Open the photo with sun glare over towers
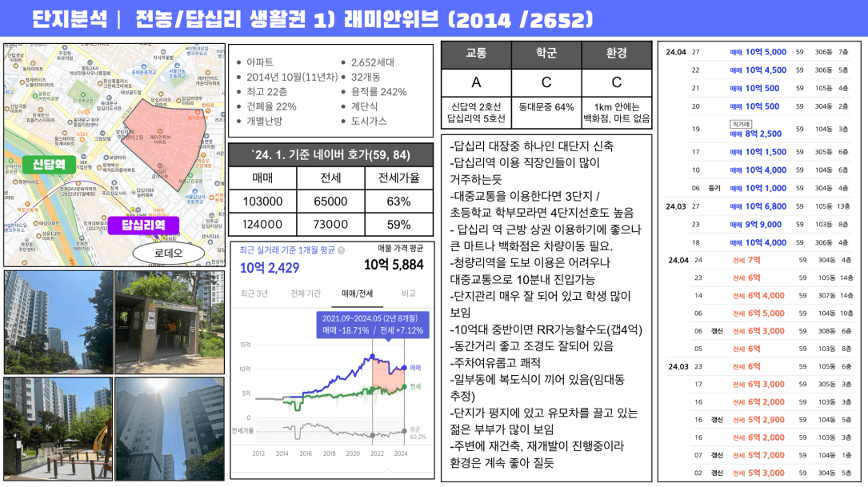868x487 pixels. pyautogui.click(x=170, y=429)
